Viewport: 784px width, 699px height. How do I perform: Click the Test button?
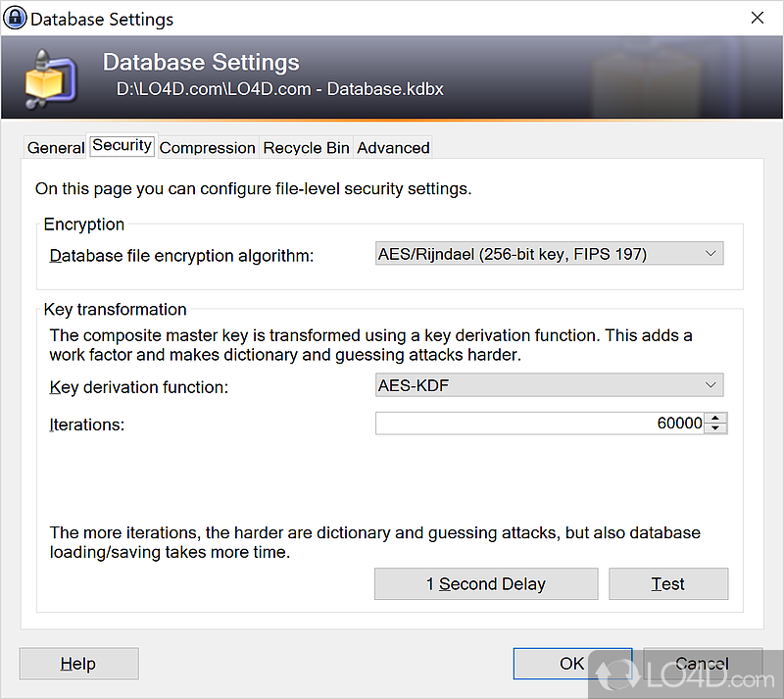pos(667,583)
